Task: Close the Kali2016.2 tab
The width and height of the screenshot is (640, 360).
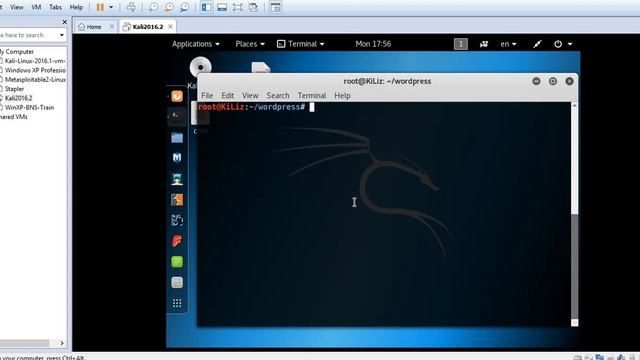Action: coord(170,27)
